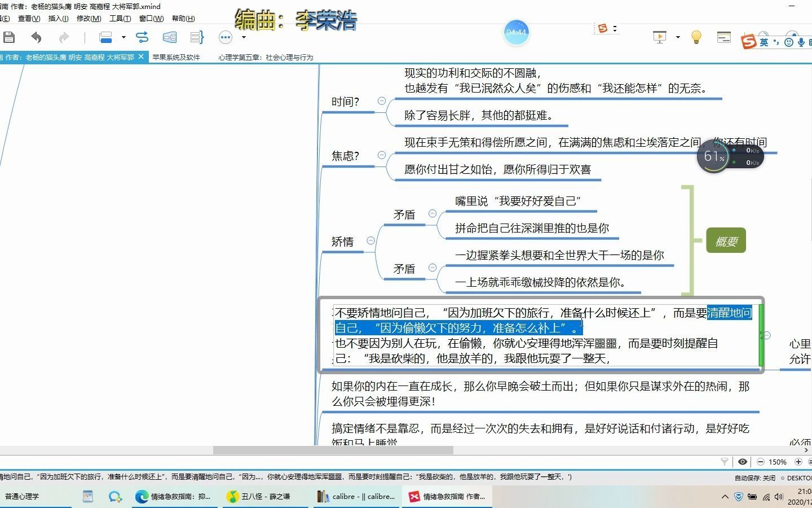Screen dimensions: 812x508
Task: Click the Save icon in the toolbar
Action: point(8,37)
